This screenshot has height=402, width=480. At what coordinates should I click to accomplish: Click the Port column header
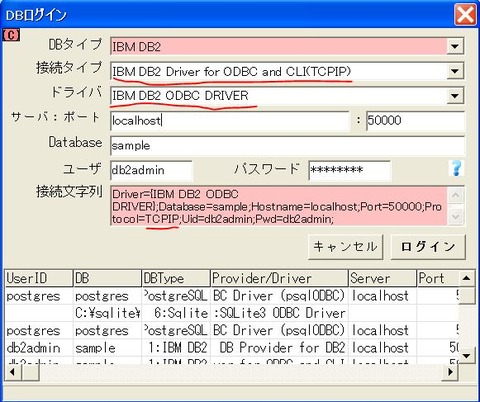(x=438, y=278)
